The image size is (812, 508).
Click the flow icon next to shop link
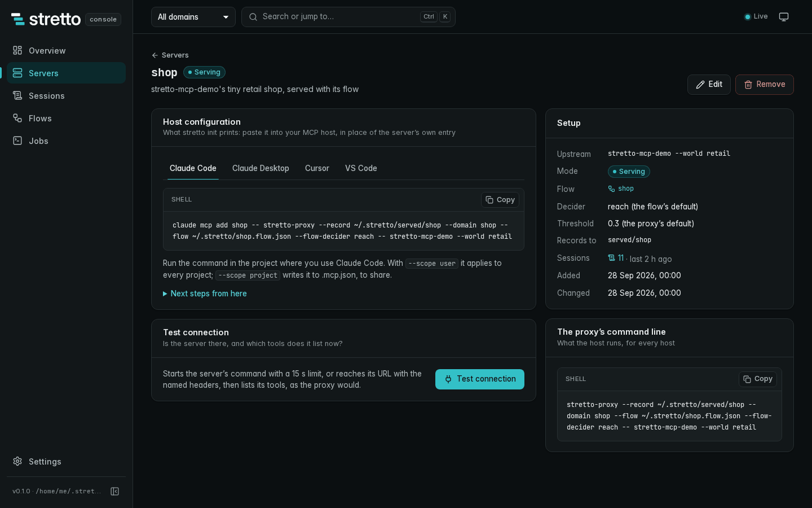point(611,189)
